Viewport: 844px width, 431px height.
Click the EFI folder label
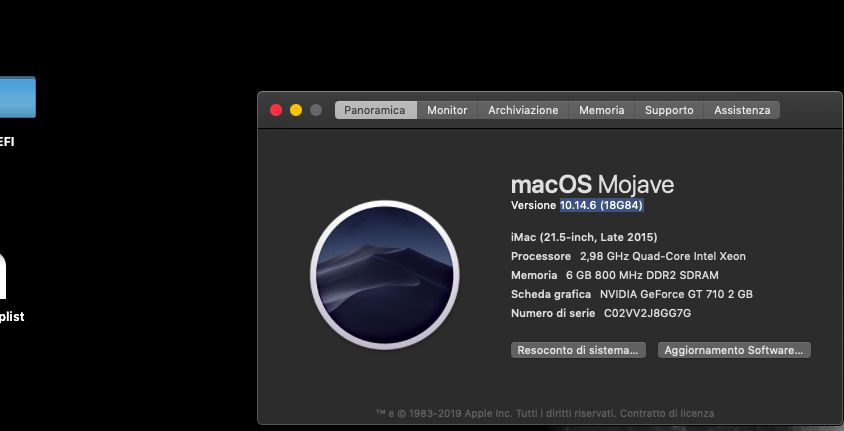coord(7,142)
